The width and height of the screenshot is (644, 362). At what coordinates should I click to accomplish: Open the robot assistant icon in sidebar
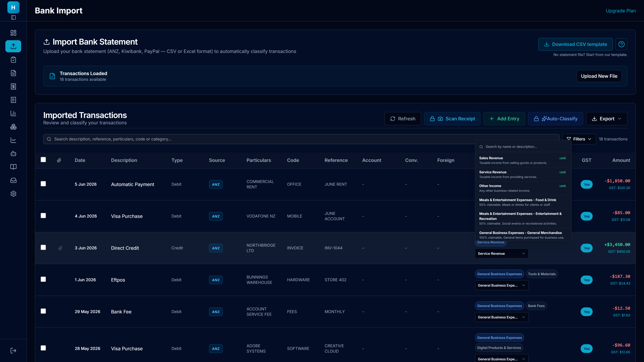(x=13, y=153)
